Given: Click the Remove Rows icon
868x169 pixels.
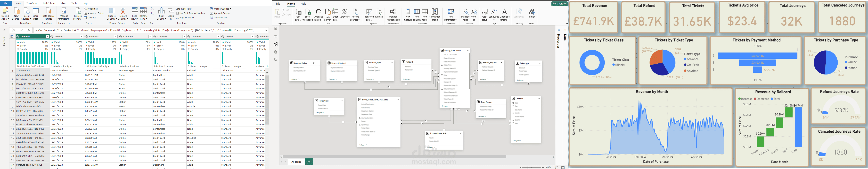Looking at the screenshot, I should click(144, 11).
